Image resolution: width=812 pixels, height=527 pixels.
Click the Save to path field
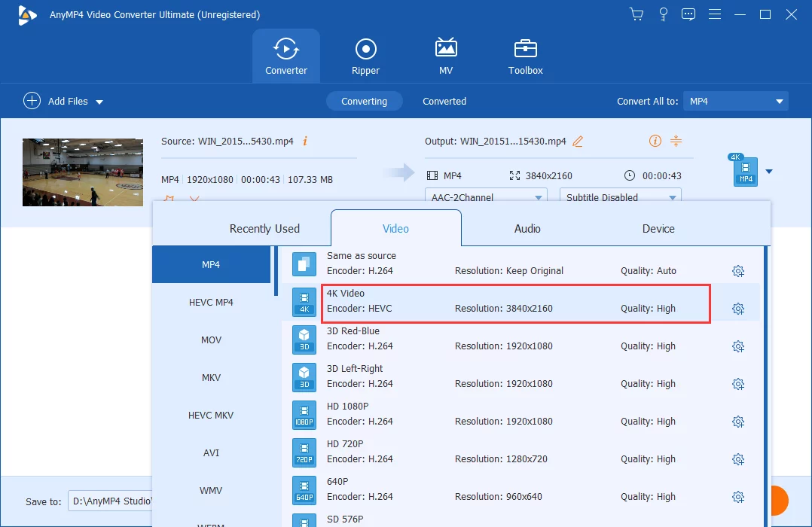pos(110,501)
